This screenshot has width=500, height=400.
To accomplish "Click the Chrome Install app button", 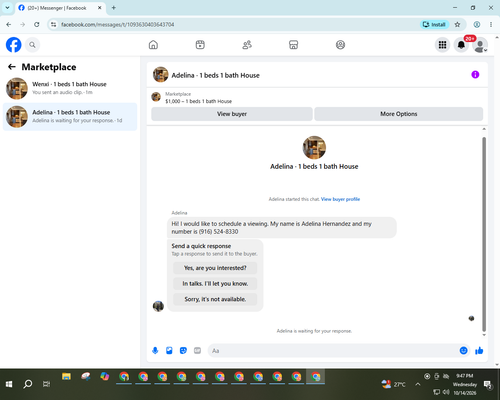I will 434,25.
